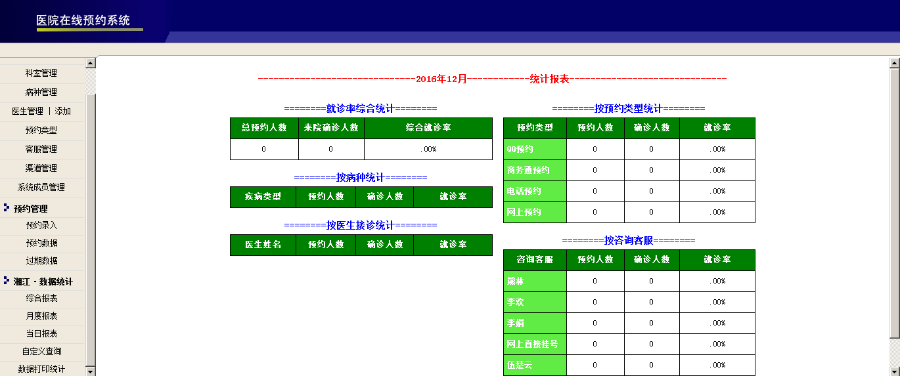Click the 按医生接诊统计 section heading
Screen dimensions: 900x376
click(x=360, y=225)
